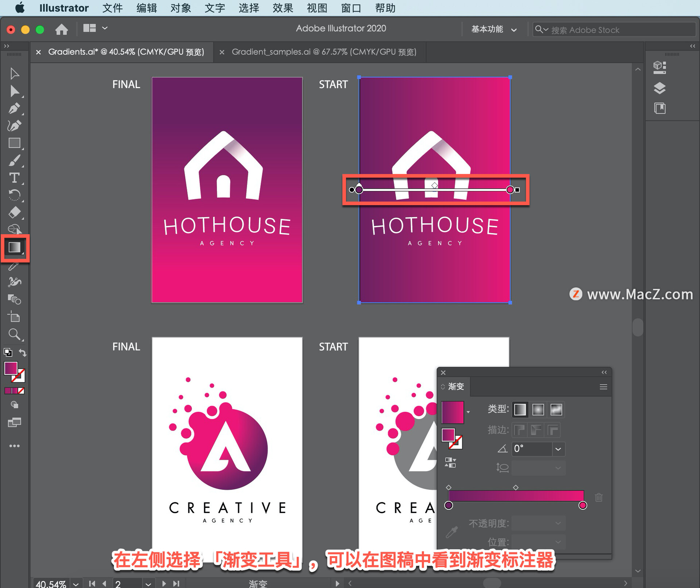
Task: Choose freeform gradient type
Action: 556,409
